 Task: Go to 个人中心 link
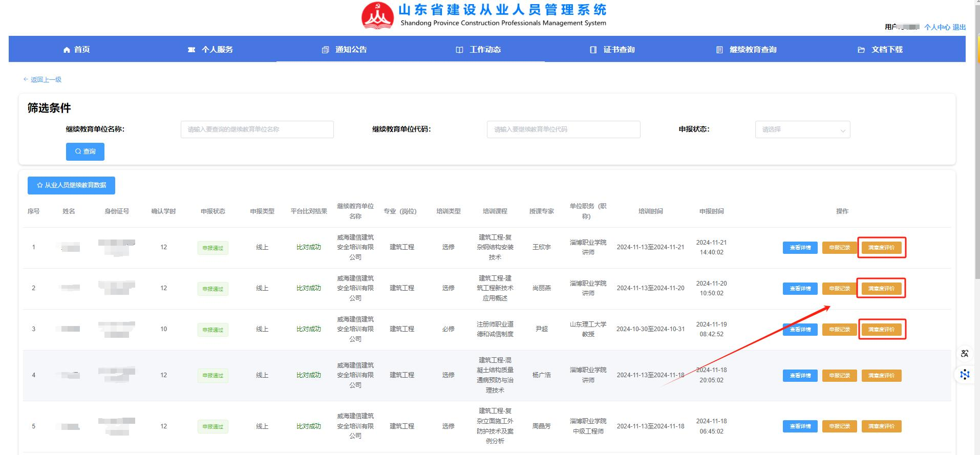coord(937,27)
